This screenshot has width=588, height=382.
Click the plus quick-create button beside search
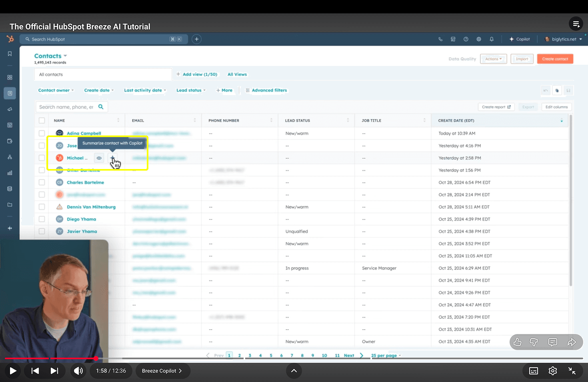196,39
